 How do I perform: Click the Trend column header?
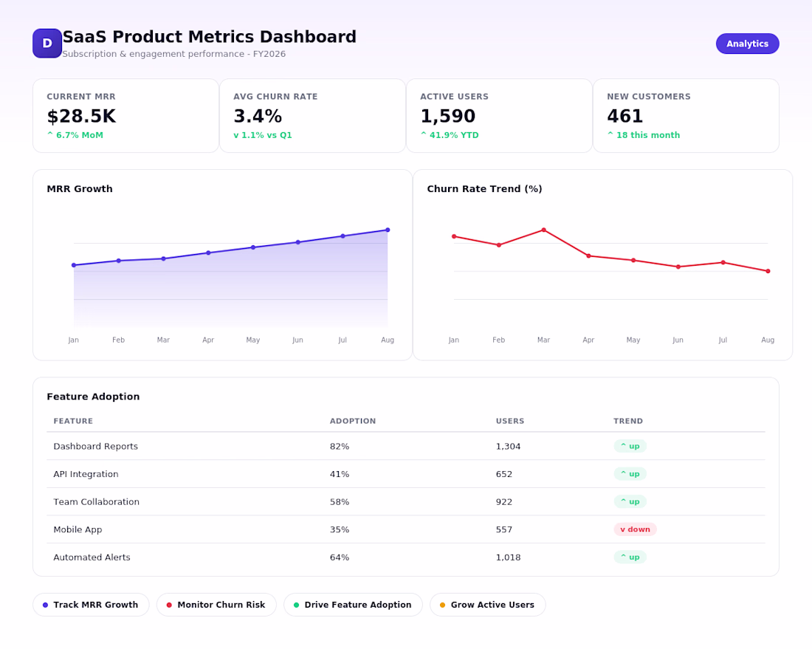[x=627, y=421]
